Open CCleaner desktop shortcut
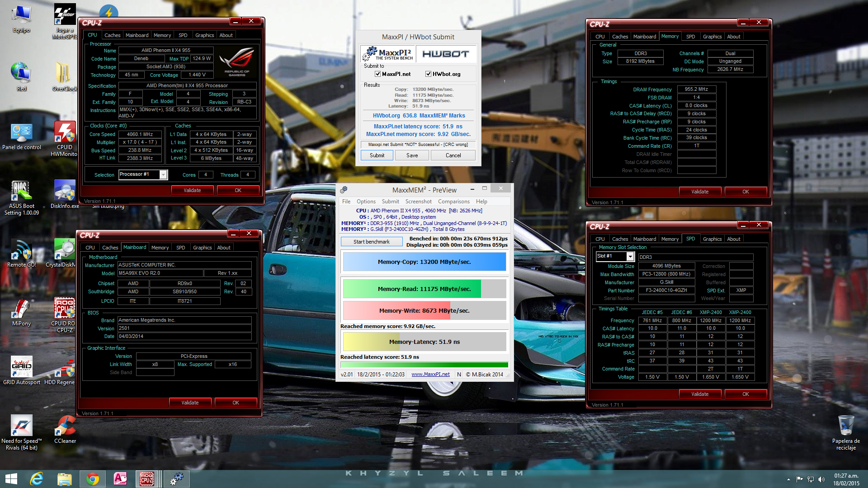Image resolution: width=868 pixels, height=488 pixels. (65, 429)
